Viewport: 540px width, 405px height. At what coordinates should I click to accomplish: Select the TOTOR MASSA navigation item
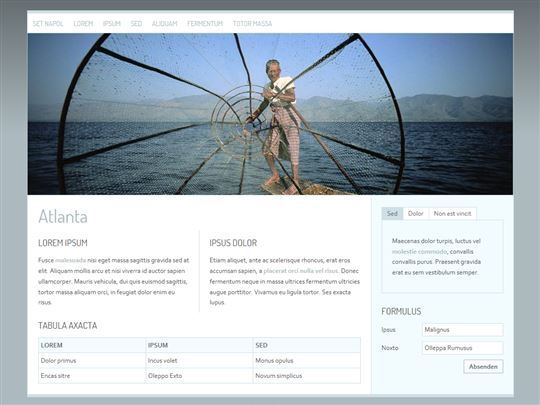(x=252, y=23)
